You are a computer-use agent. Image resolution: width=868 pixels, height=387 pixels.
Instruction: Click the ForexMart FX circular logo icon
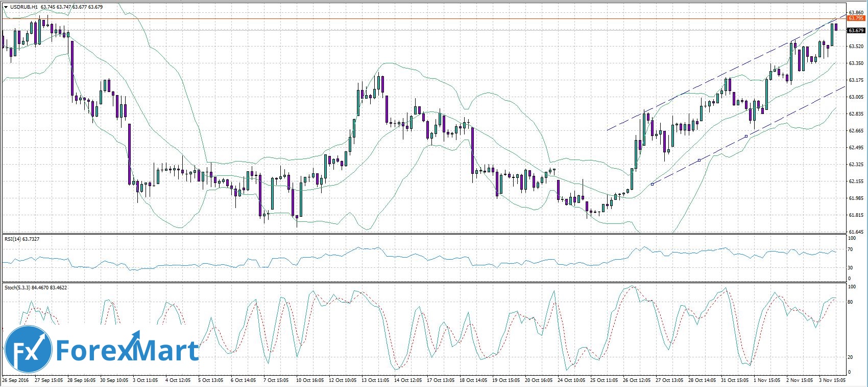(x=28, y=351)
